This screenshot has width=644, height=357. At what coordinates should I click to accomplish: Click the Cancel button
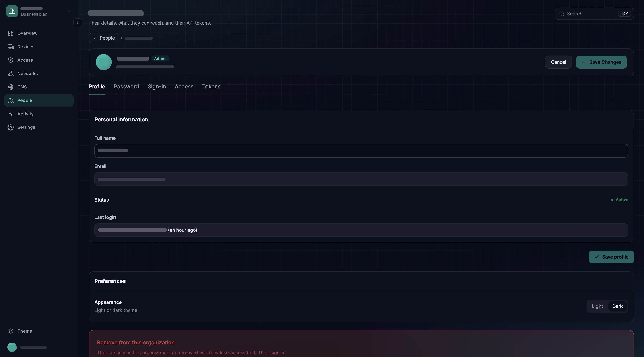(558, 62)
